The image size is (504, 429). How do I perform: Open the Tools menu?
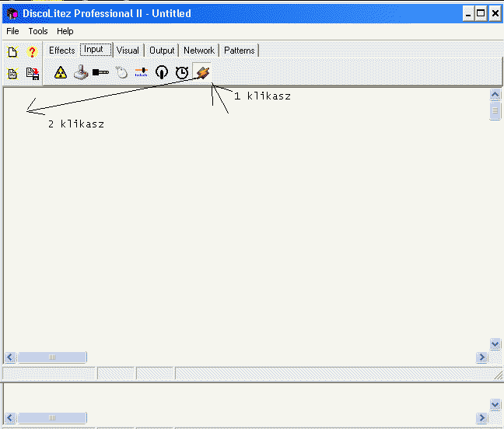coord(38,31)
